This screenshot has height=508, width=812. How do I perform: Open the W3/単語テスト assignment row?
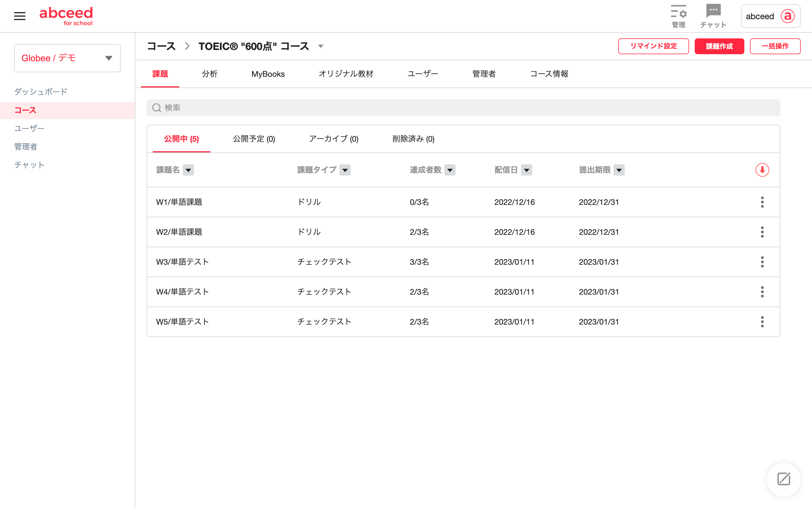coord(464,262)
